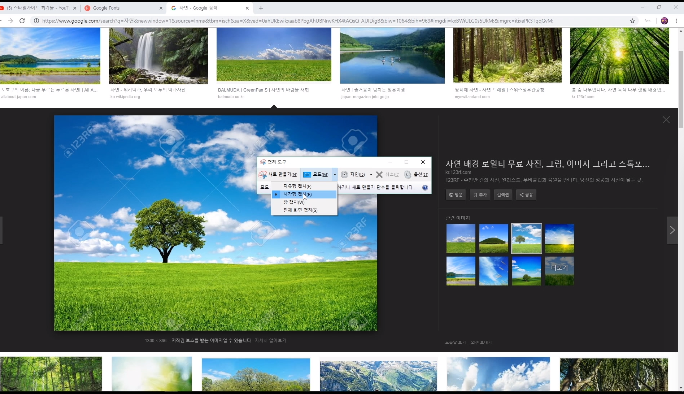Reload the page with refresh icon
This screenshot has width=684, height=394.
click(22, 21)
